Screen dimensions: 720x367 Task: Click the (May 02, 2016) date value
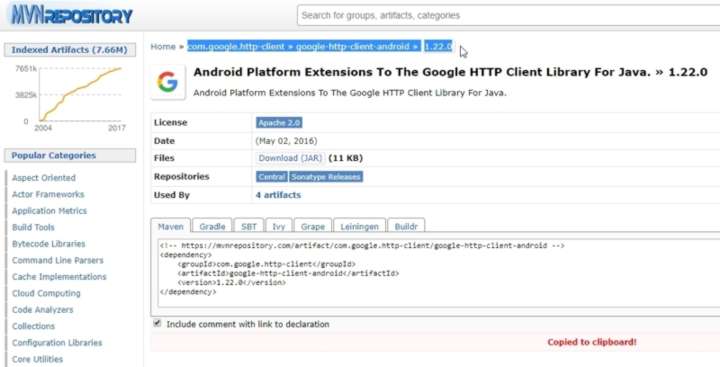pos(286,141)
